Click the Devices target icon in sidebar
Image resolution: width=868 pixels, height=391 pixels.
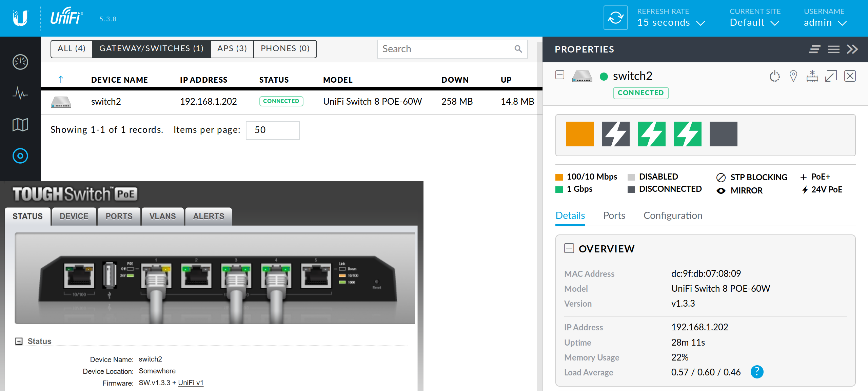pyautogui.click(x=20, y=156)
